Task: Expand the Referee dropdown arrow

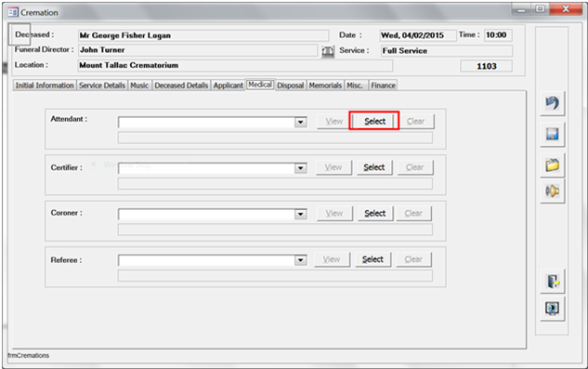Action: click(x=300, y=259)
